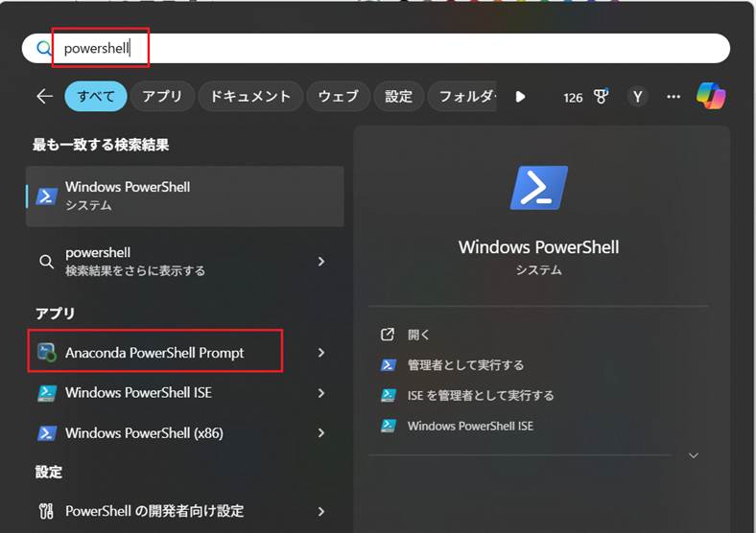This screenshot has width=756, height=533.
Task: Expand Windows PowerShell ISE chevron
Action: point(321,393)
